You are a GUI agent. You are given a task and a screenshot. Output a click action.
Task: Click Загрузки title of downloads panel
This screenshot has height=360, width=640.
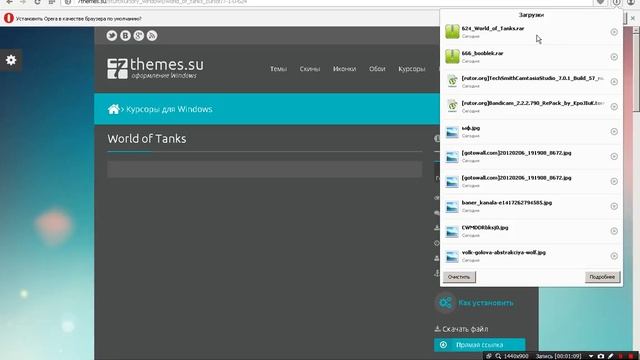pyautogui.click(x=531, y=15)
